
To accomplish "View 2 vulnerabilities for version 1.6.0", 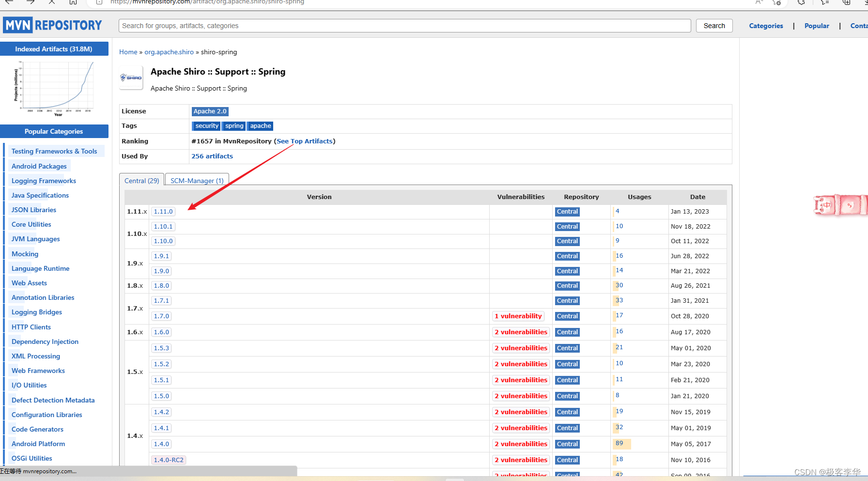I will (x=521, y=332).
